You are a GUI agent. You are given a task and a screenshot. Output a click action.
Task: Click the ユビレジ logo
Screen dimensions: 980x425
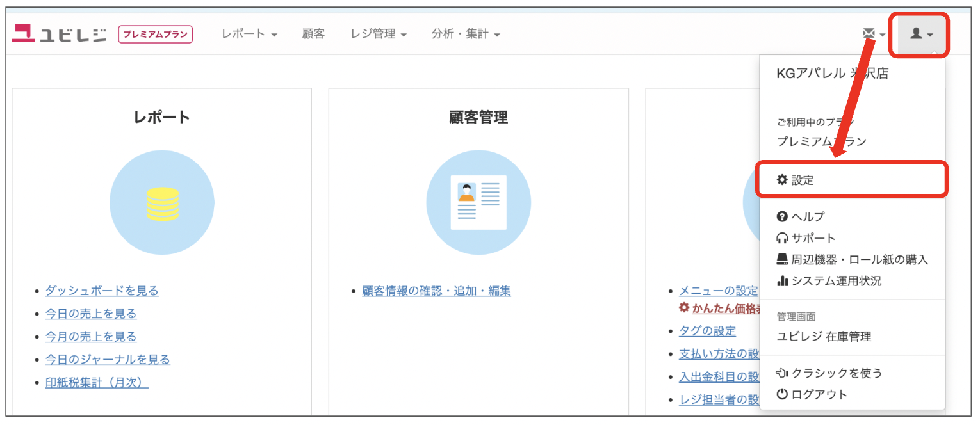tap(59, 34)
